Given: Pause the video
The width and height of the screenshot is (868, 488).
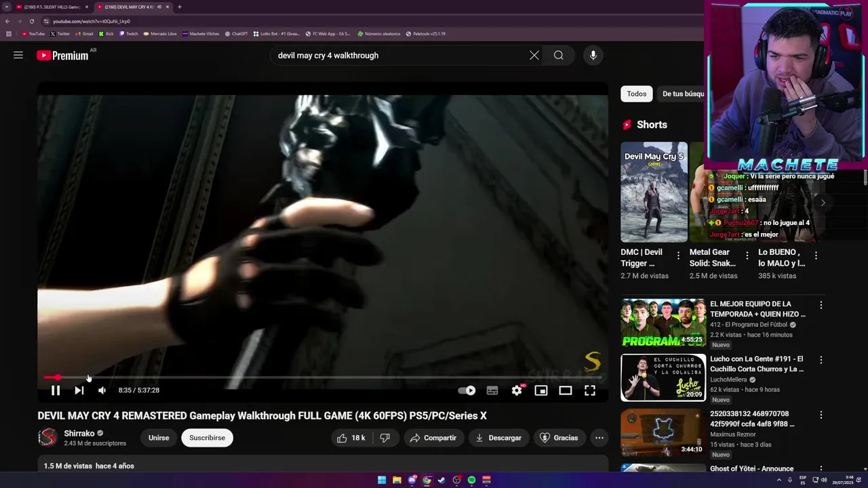Looking at the screenshot, I should point(56,390).
